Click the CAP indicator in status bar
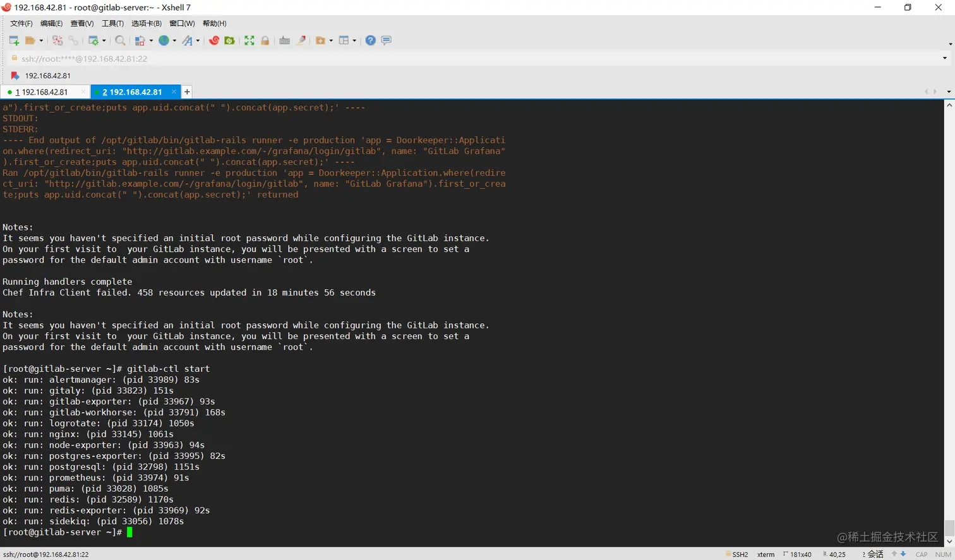 pos(922,554)
